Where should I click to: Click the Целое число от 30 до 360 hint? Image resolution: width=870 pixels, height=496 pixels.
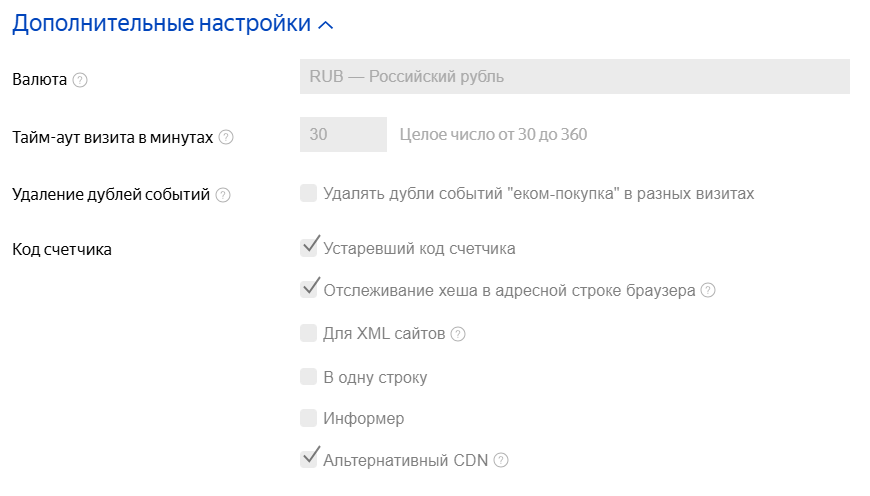(x=493, y=135)
